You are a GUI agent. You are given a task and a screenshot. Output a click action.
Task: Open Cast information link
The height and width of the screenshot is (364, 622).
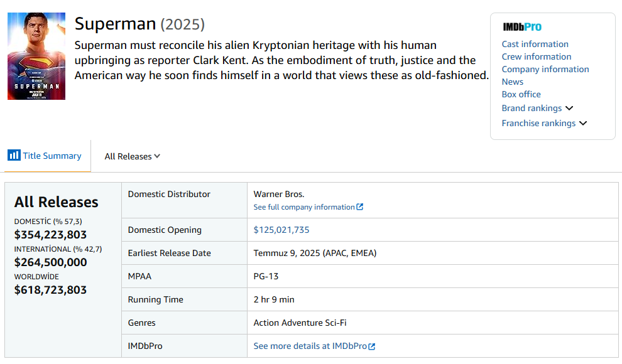(535, 44)
